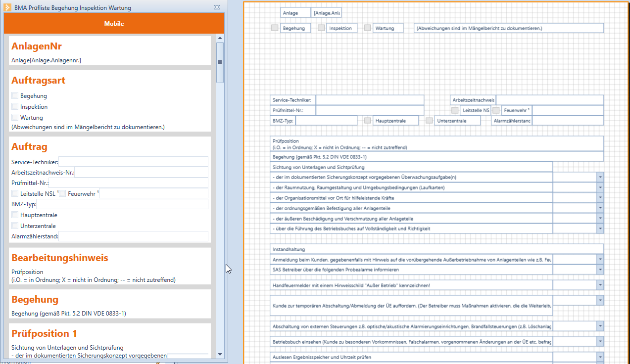The width and height of the screenshot is (630, 364).
Task: Select the Prüfmittel-Nr. field on form canvas
Action: point(369,110)
